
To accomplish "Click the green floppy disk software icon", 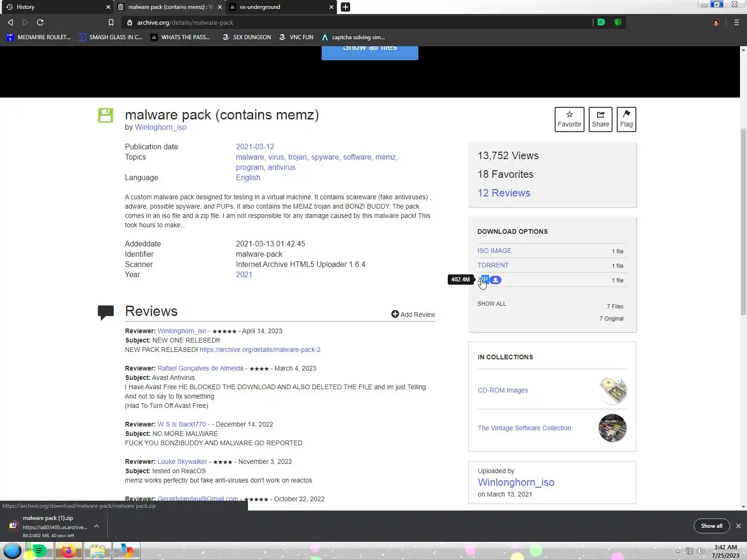I will point(106,115).
